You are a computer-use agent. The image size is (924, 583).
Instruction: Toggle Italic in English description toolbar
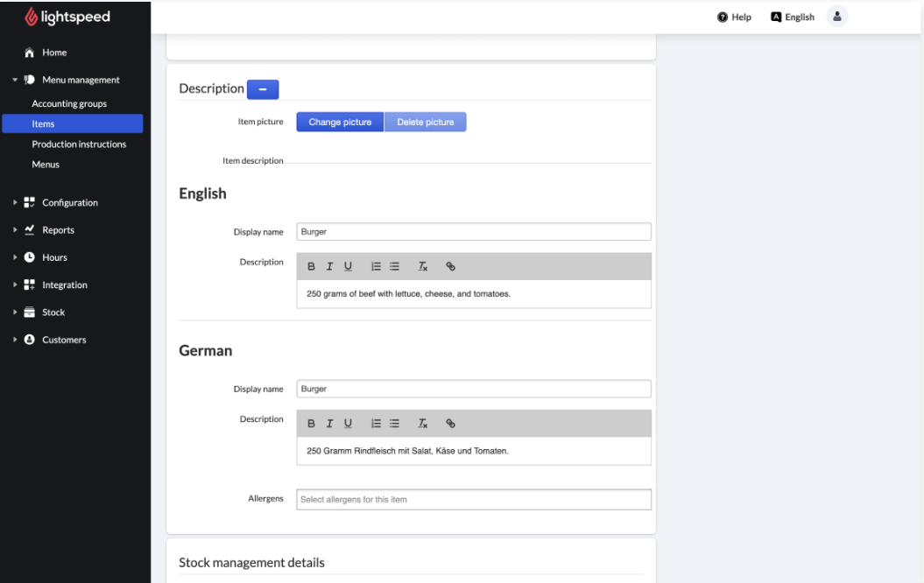pyautogui.click(x=329, y=267)
